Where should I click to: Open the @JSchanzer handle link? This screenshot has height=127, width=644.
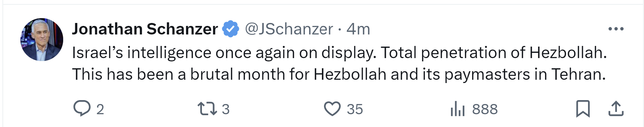289,29
